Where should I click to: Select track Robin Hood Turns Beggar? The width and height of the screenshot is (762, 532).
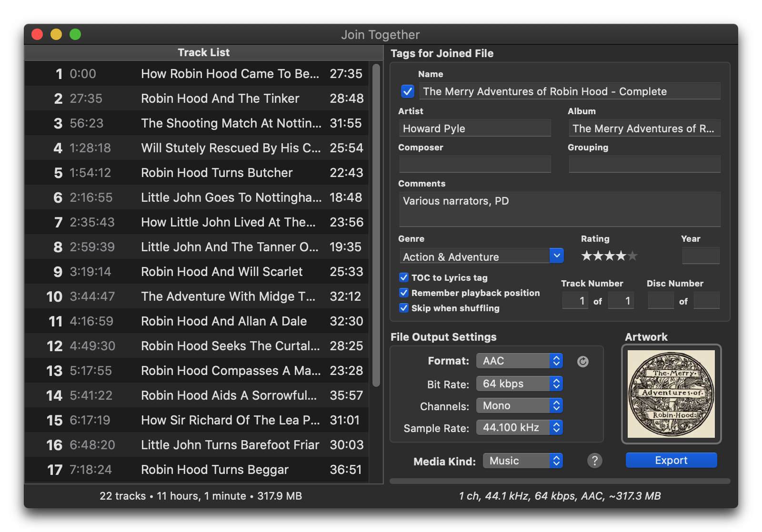197,469
